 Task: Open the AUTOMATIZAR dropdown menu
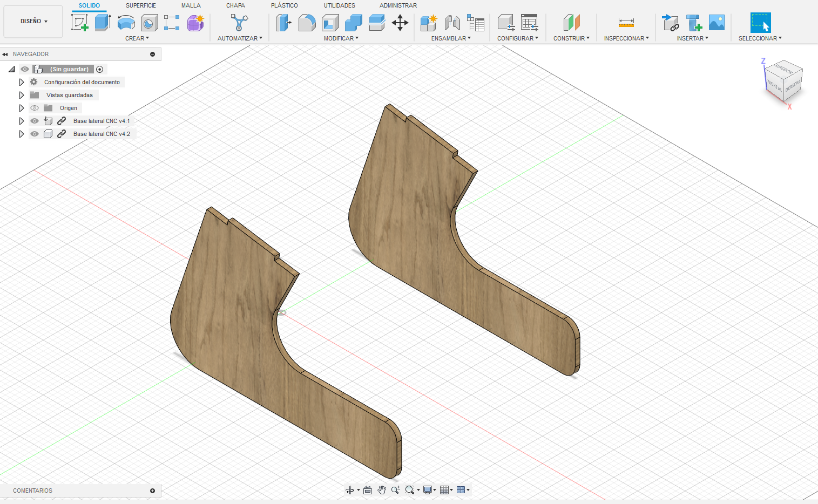(x=240, y=38)
